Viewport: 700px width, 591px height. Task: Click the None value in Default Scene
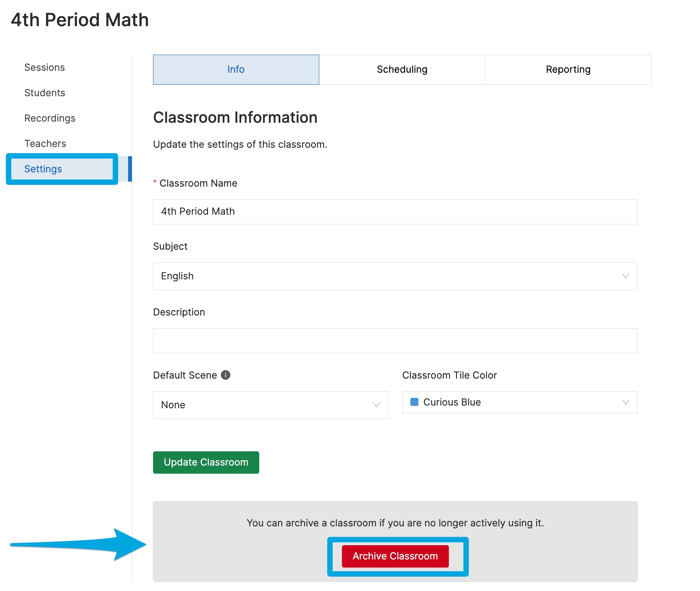click(173, 405)
